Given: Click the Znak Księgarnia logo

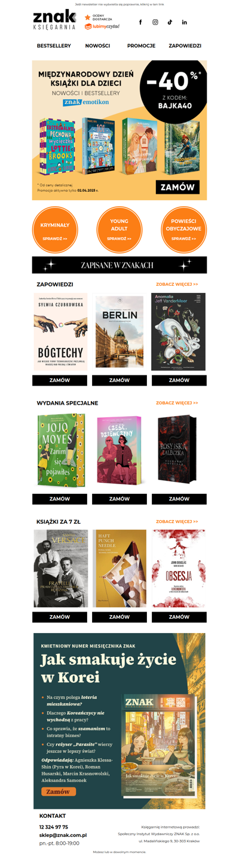Looking at the screenshot, I should point(54,20).
